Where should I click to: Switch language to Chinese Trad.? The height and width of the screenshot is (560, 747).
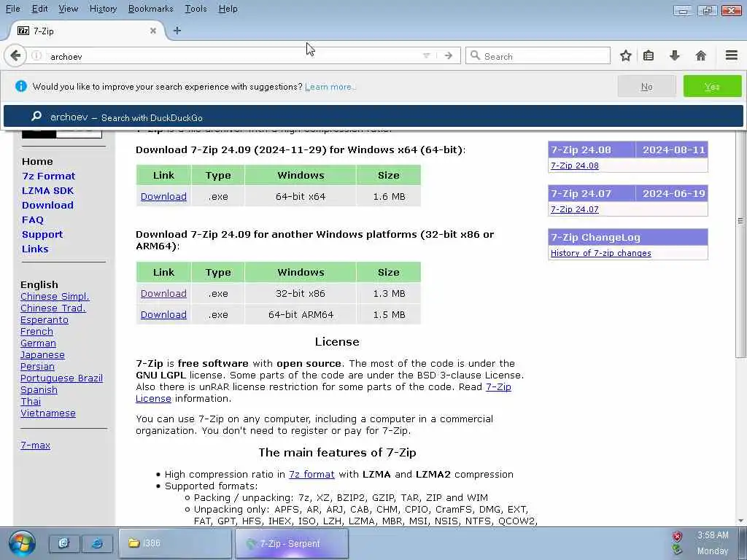coord(53,308)
